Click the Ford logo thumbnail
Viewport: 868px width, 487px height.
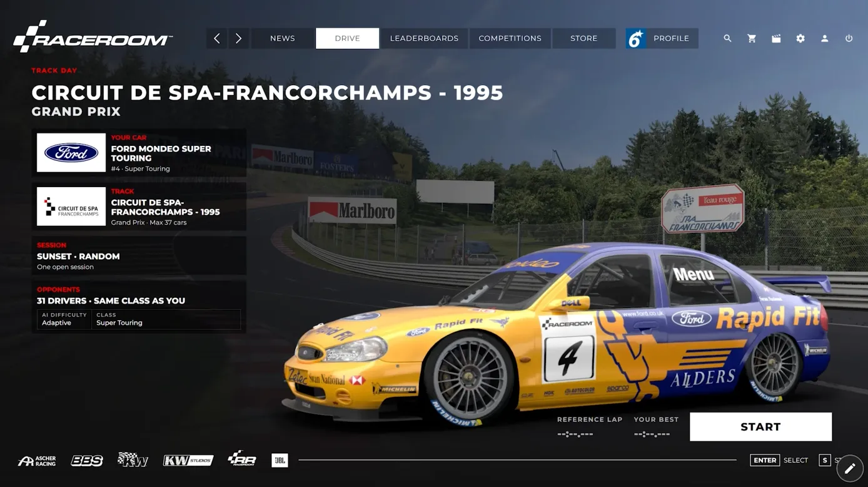point(71,153)
